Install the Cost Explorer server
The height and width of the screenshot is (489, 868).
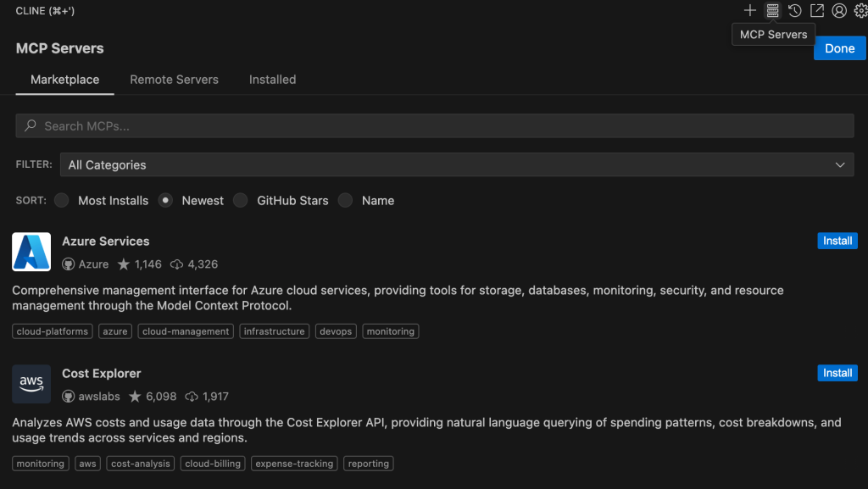837,373
